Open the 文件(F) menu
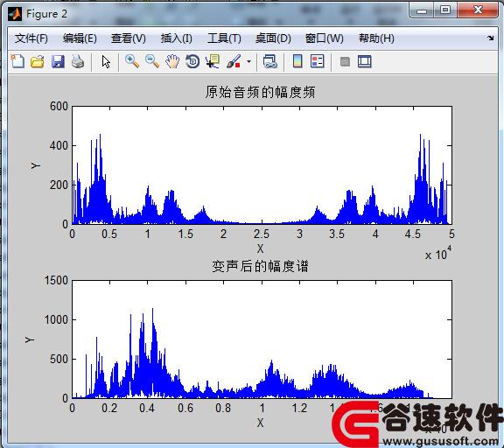 [31, 38]
